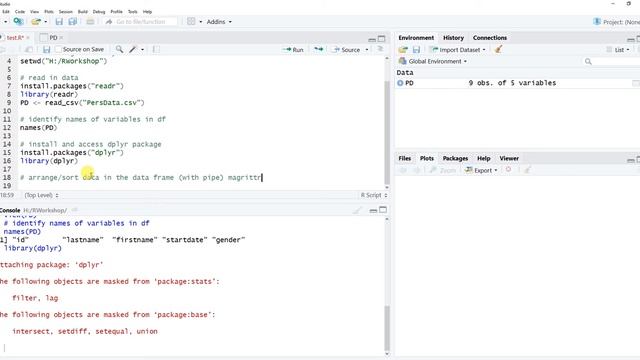Open the Viewer tab
The height and width of the screenshot is (360, 640).
[x=509, y=158]
